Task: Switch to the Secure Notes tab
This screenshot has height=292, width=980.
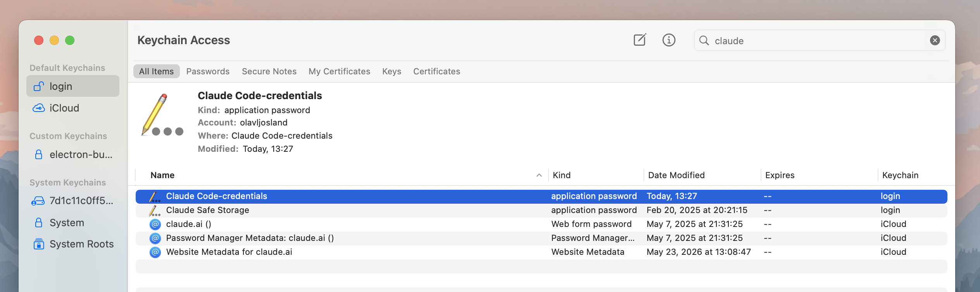Action: [x=269, y=71]
